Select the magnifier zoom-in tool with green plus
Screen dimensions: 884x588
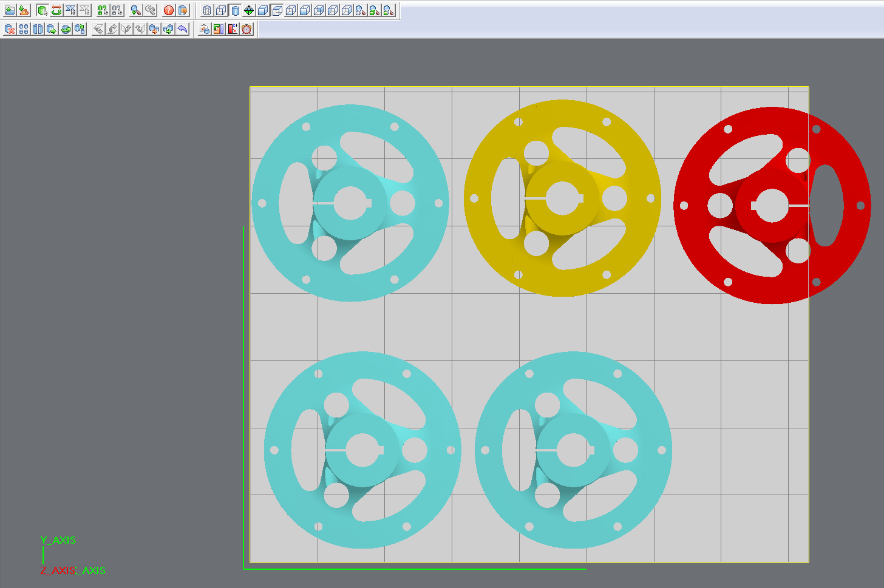tap(136, 10)
